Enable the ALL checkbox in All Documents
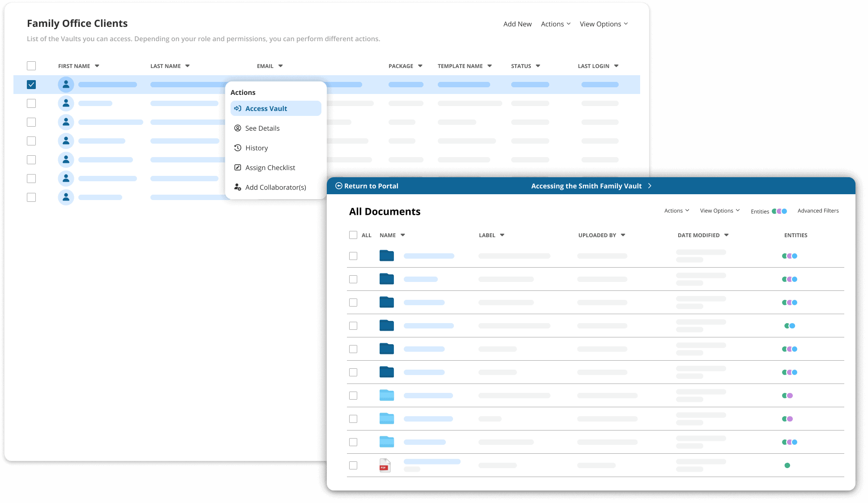The width and height of the screenshot is (868, 503). [x=353, y=234]
